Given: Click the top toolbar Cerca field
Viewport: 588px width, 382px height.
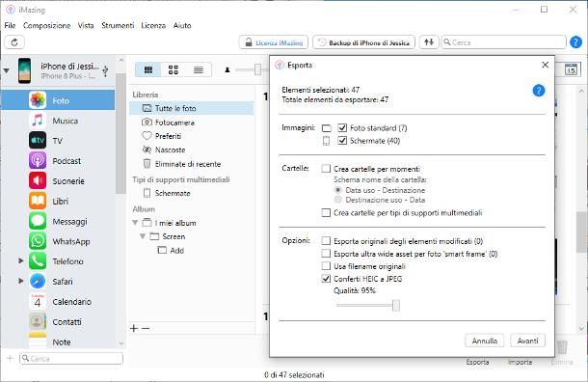Looking at the screenshot, I should [503, 42].
